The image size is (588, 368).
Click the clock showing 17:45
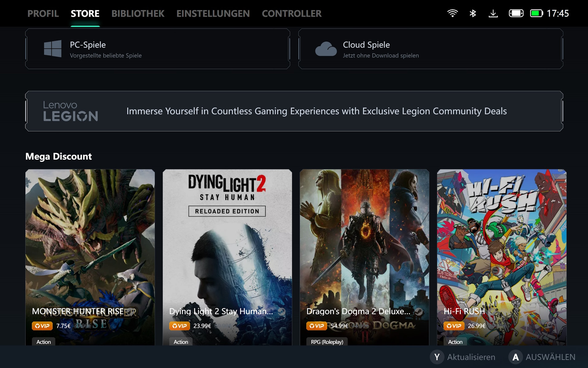[558, 13]
